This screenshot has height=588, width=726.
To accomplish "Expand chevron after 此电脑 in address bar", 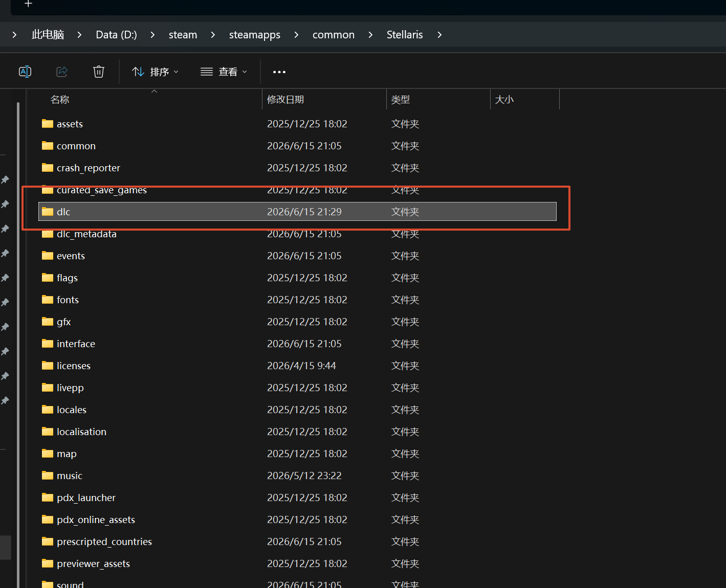I will [x=79, y=35].
